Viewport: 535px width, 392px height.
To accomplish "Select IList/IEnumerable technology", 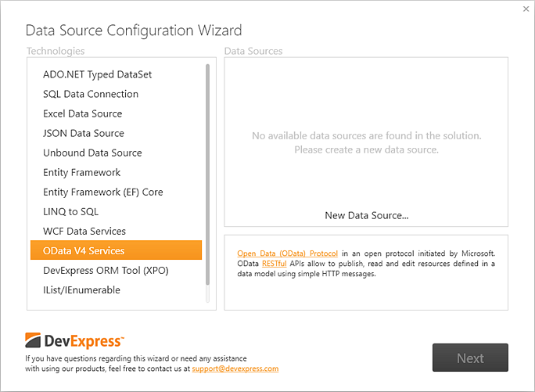I will (81, 290).
